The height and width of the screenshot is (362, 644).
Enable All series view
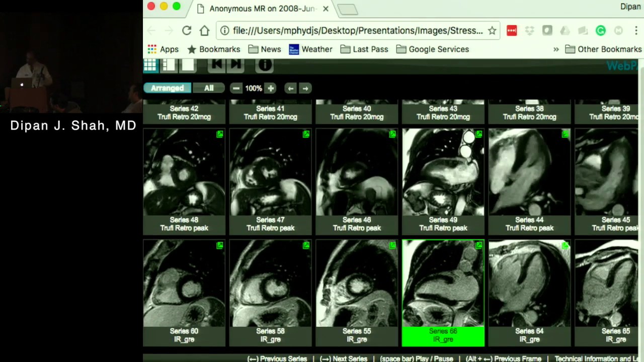coord(209,88)
